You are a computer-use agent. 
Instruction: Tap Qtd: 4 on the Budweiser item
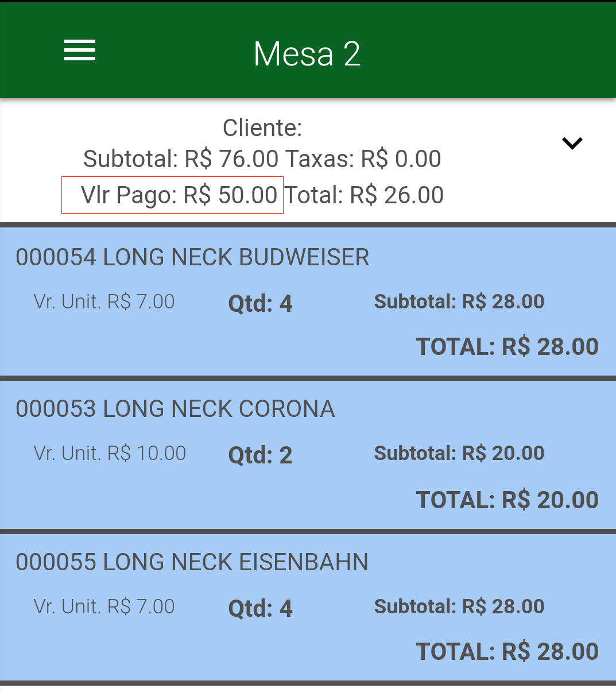(261, 303)
